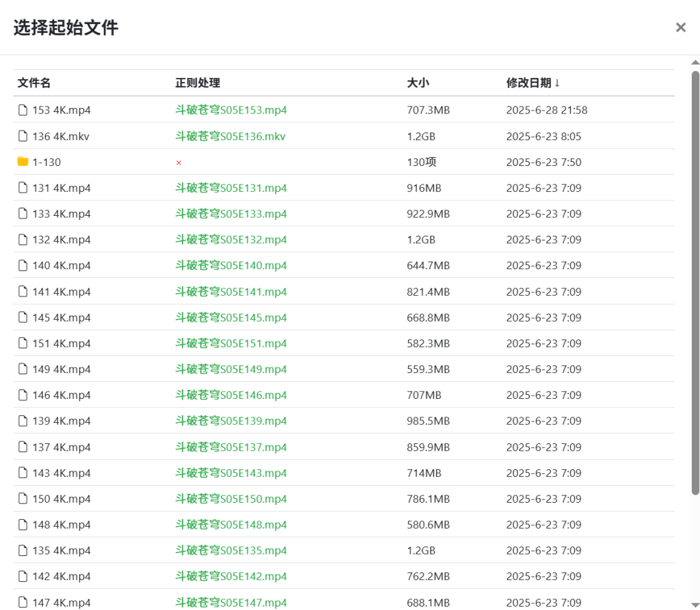
Task: Click renamed text 斗破苍穹S05E143.mp4
Action: click(x=231, y=473)
